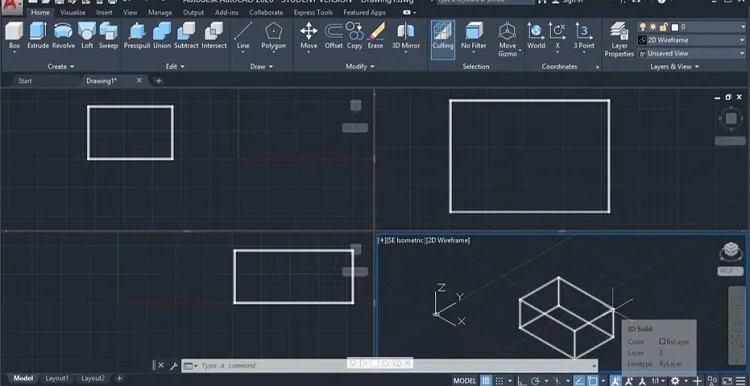Viewport: 750px width, 386px height.
Task: Expand the Unsaved View dropdown
Action: point(691,54)
